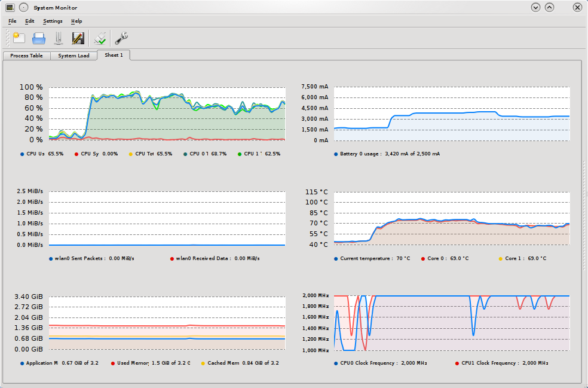The height and width of the screenshot is (388, 588).
Task: Open settings with the wrench icon
Action: click(121, 38)
